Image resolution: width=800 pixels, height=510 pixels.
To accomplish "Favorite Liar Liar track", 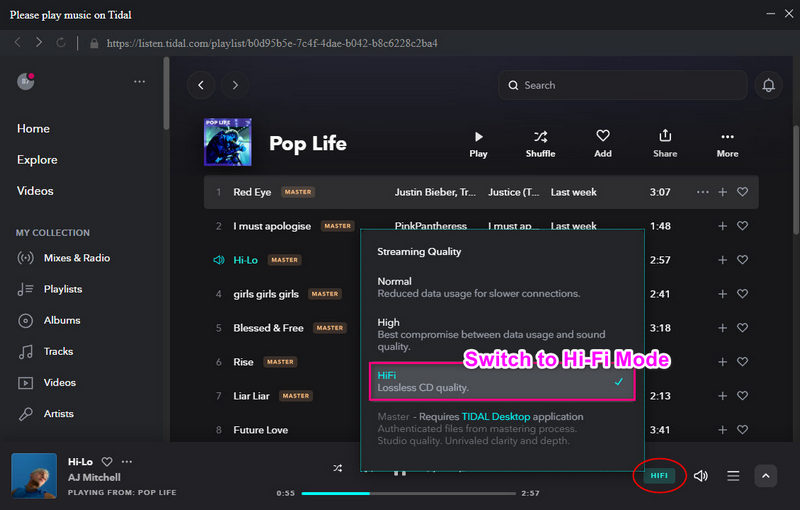I will pyautogui.click(x=742, y=396).
